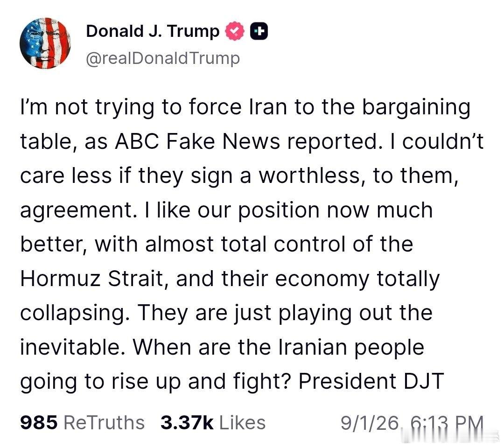
Task: Click the phrase "Iranian people" in post
Action: pos(351,349)
